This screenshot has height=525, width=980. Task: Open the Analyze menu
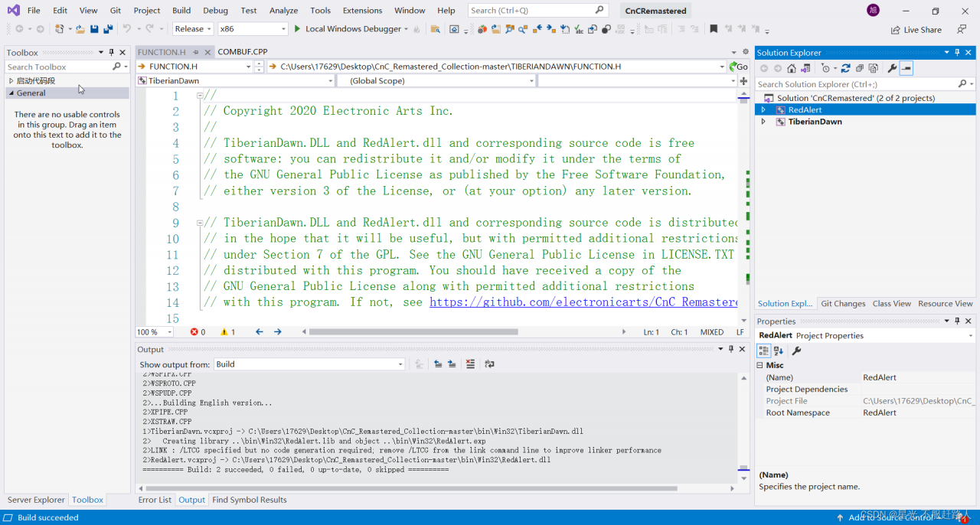click(283, 10)
